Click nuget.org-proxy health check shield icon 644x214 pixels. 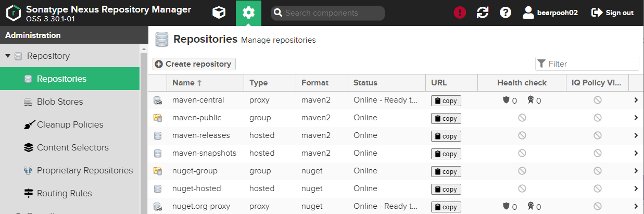click(x=506, y=206)
